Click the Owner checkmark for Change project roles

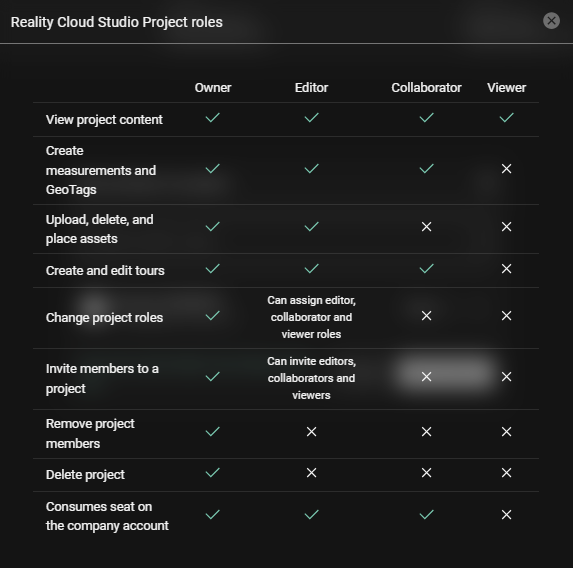point(213,315)
